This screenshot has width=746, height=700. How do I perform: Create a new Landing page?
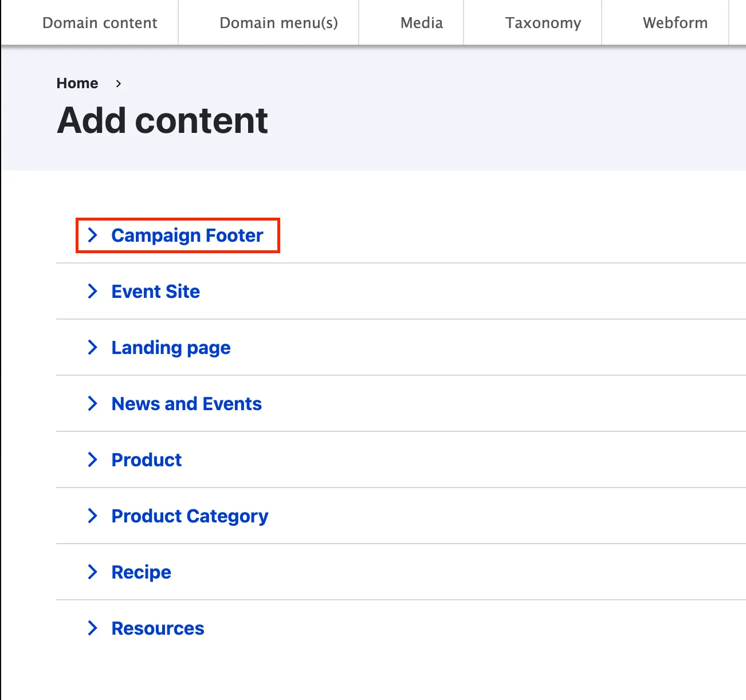171,348
